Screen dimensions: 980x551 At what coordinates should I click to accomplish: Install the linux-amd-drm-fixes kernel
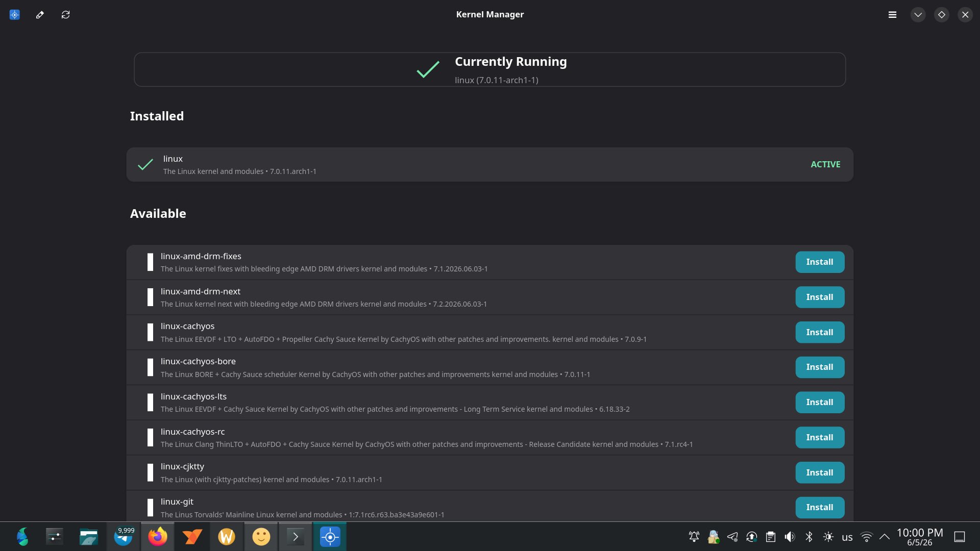(x=820, y=262)
